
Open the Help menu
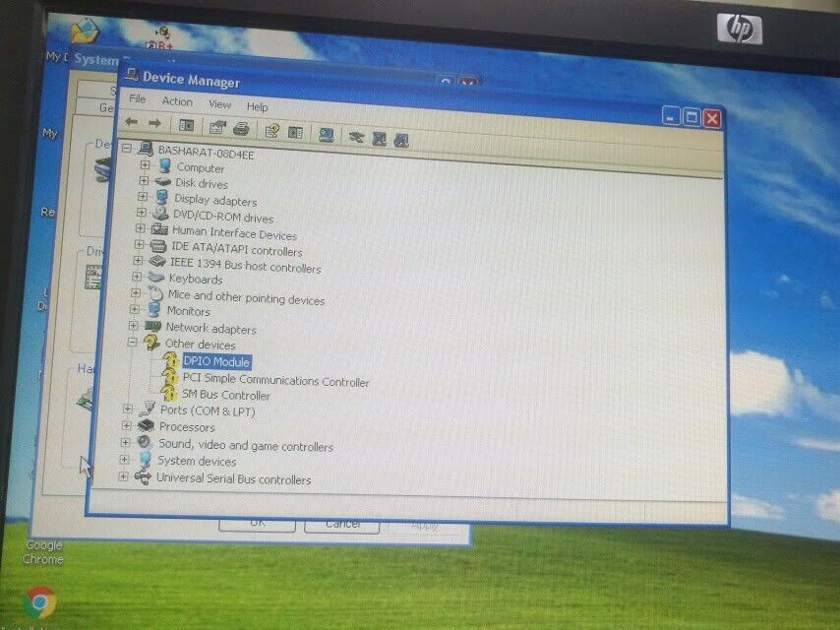click(x=257, y=106)
